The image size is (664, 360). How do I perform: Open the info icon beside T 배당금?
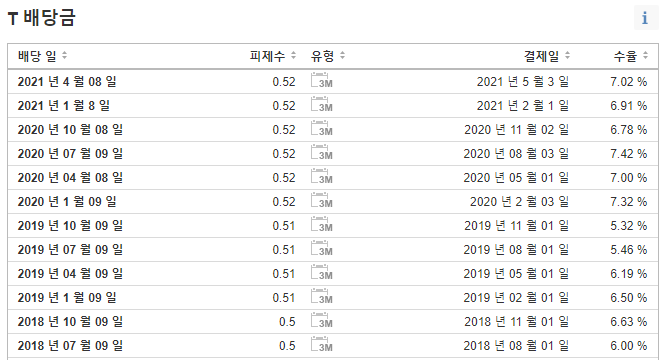[x=645, y=18]
